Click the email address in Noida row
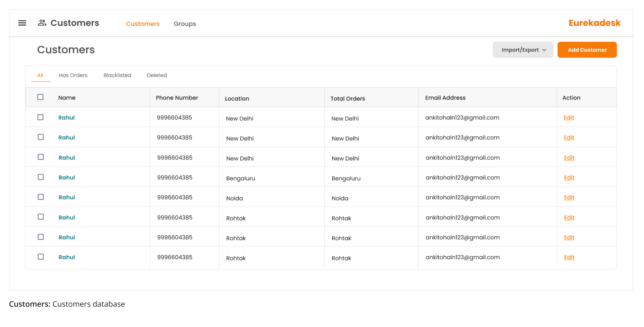The image size is (644, 327). coord(463,197)
